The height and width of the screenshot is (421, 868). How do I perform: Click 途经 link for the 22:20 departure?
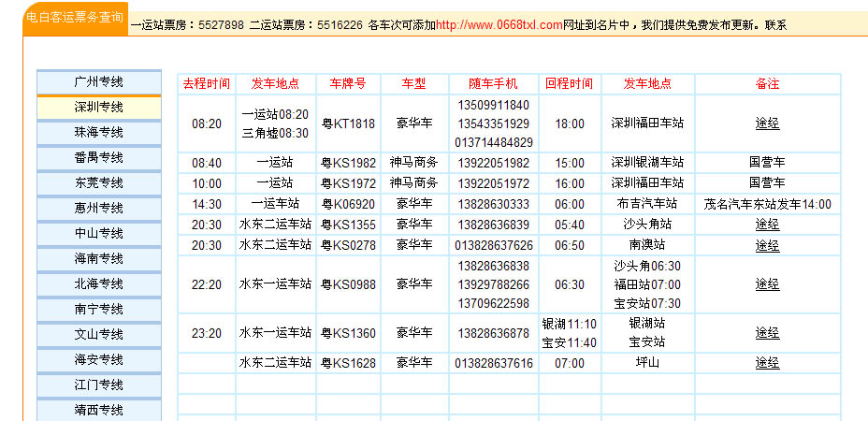767,284
